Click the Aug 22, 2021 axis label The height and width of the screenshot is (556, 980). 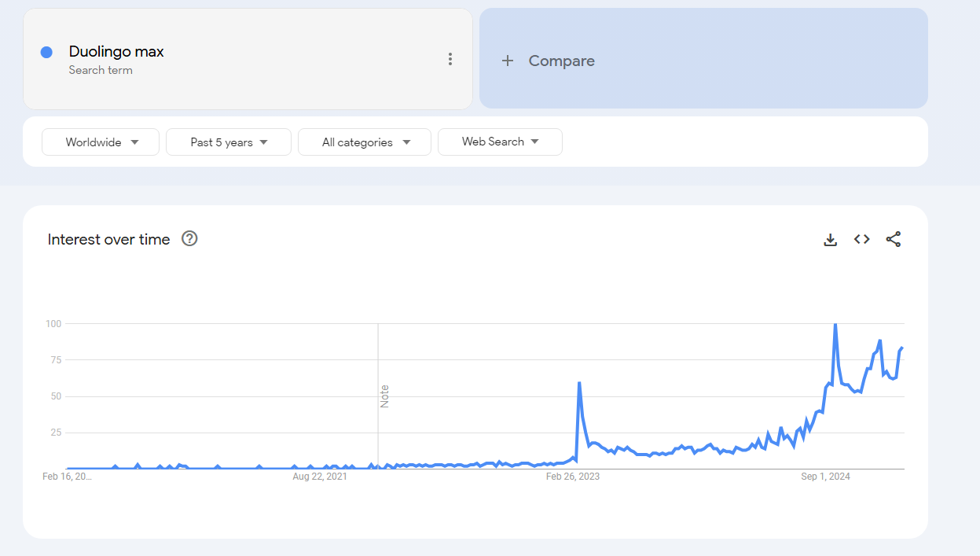(x=320, y=476)
